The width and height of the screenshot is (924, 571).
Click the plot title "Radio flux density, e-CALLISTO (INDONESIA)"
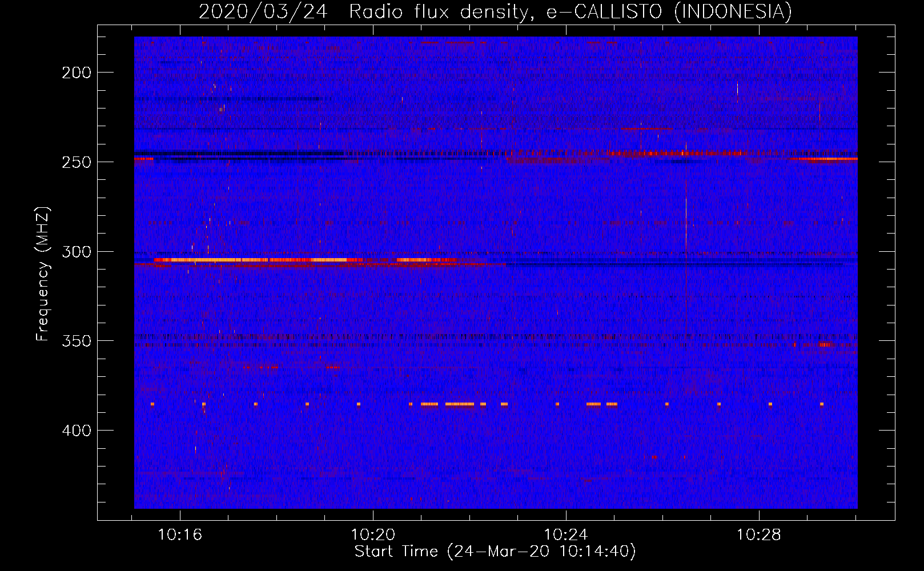(x=571, y=12)
